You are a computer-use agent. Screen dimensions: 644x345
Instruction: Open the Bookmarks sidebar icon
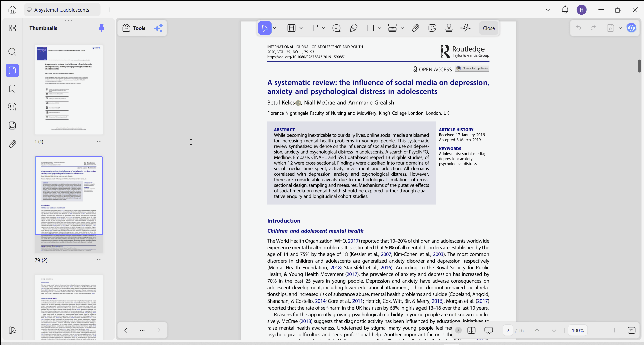coord(12,89)
